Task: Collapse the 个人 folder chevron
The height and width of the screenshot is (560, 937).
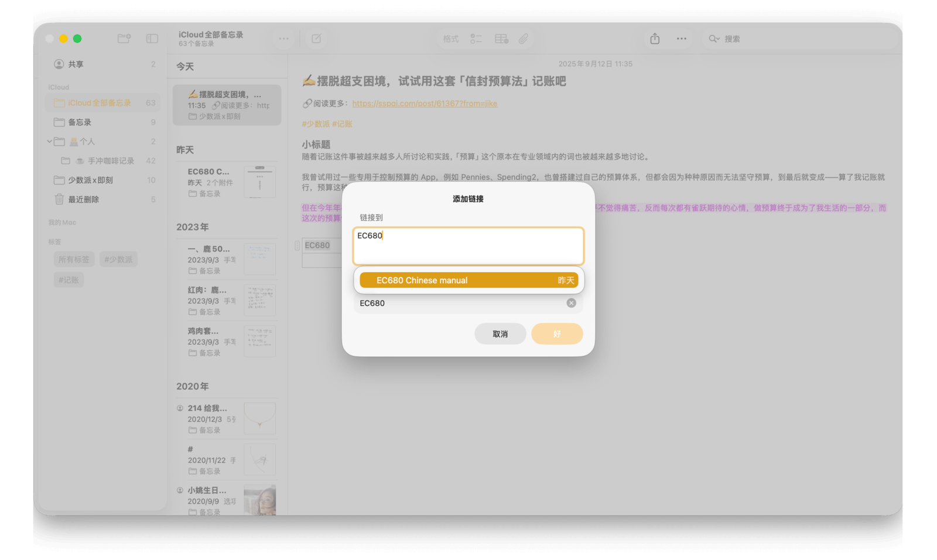Action: click(x=50, y=142)
